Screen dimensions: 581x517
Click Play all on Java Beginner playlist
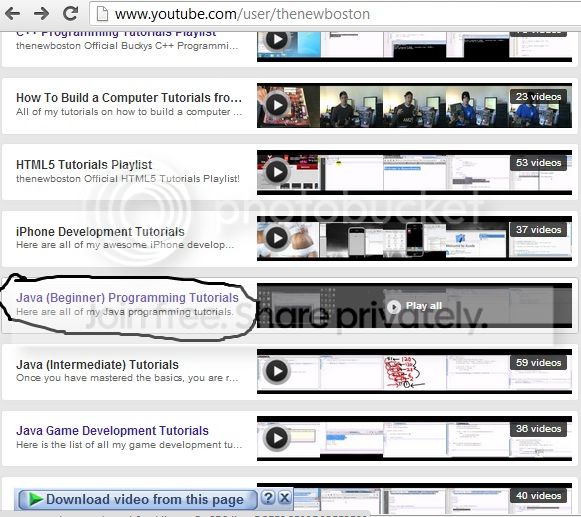coord(414,306)
